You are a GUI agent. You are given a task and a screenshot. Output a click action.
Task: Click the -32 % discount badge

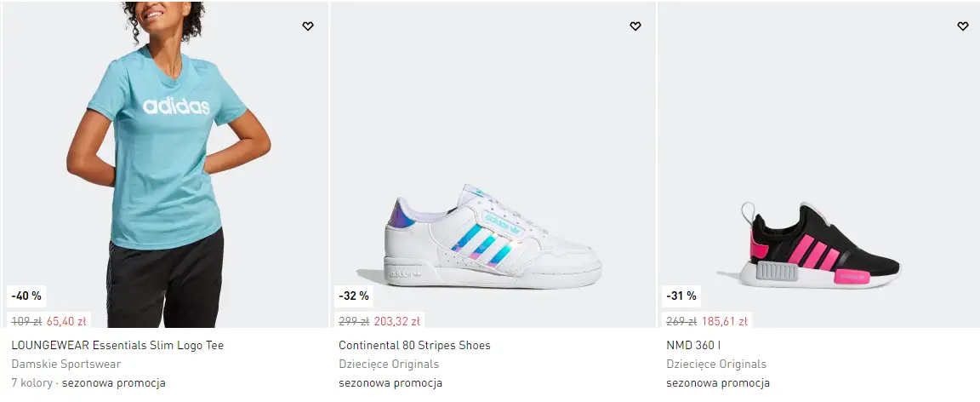354,296
